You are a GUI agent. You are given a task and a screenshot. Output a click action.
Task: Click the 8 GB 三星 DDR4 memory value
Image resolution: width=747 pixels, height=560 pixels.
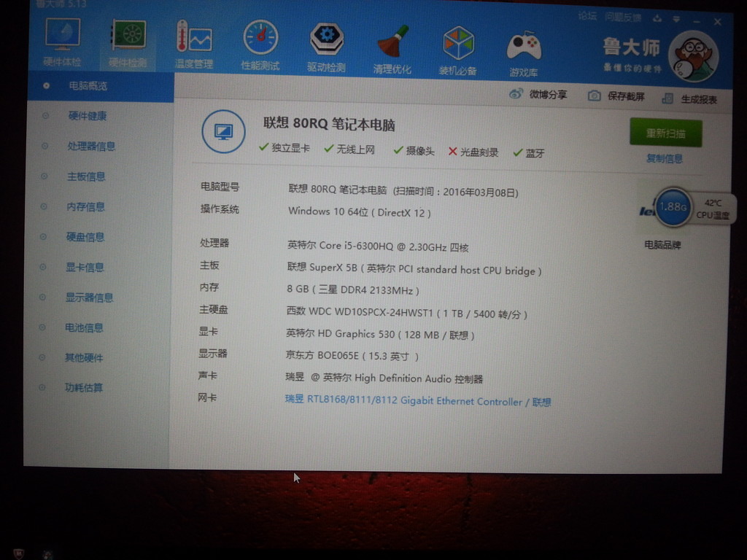352,289
